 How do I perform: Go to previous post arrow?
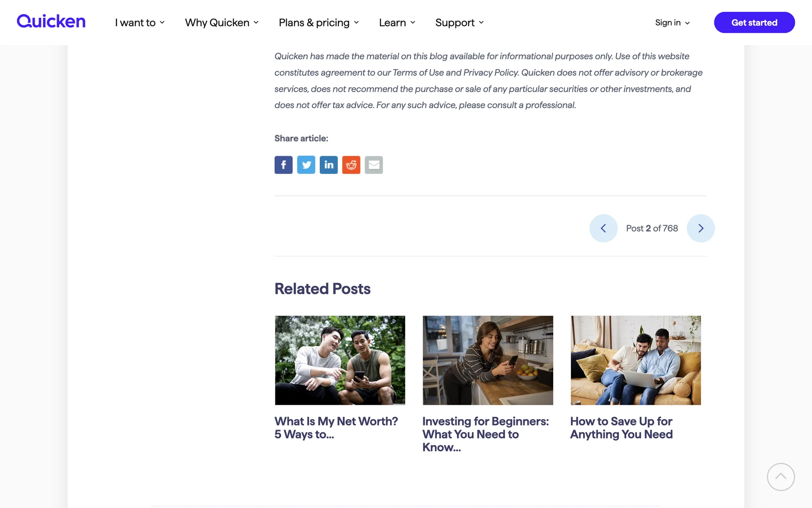pos(604,228)
